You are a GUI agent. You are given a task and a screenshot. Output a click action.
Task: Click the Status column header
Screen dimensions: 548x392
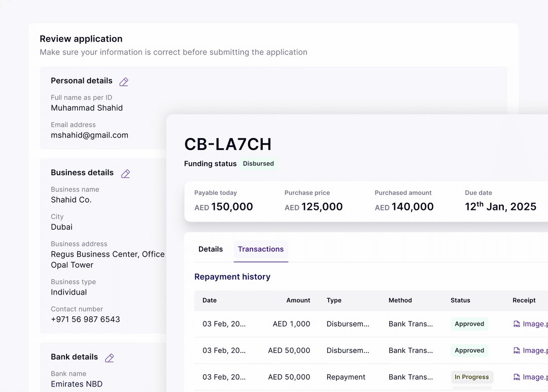[460, 300]
